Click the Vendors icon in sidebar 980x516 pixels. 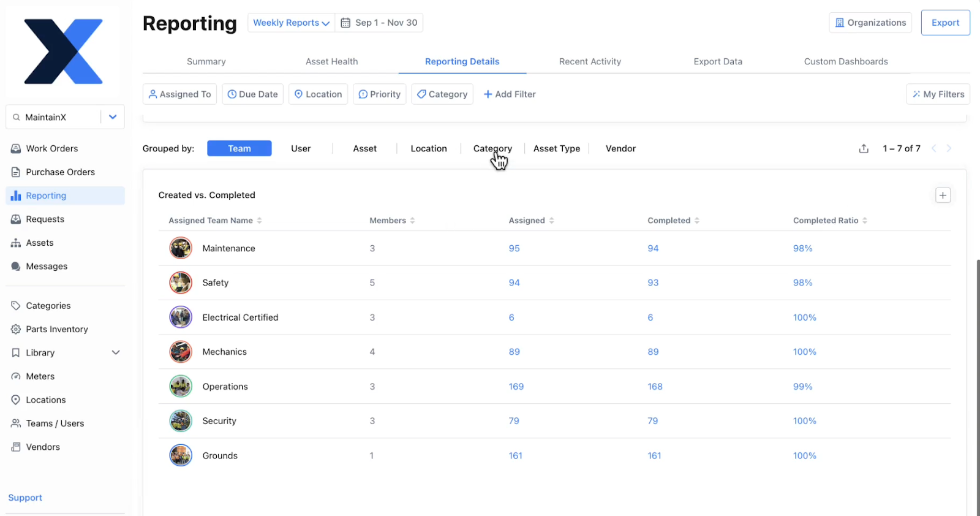(x=16, y=447)
